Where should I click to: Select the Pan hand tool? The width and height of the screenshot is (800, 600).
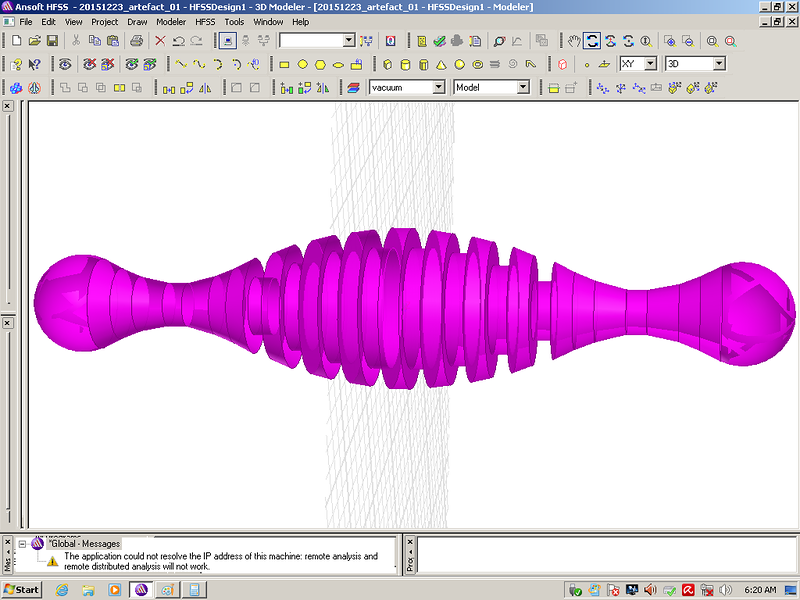coord(574,41)
